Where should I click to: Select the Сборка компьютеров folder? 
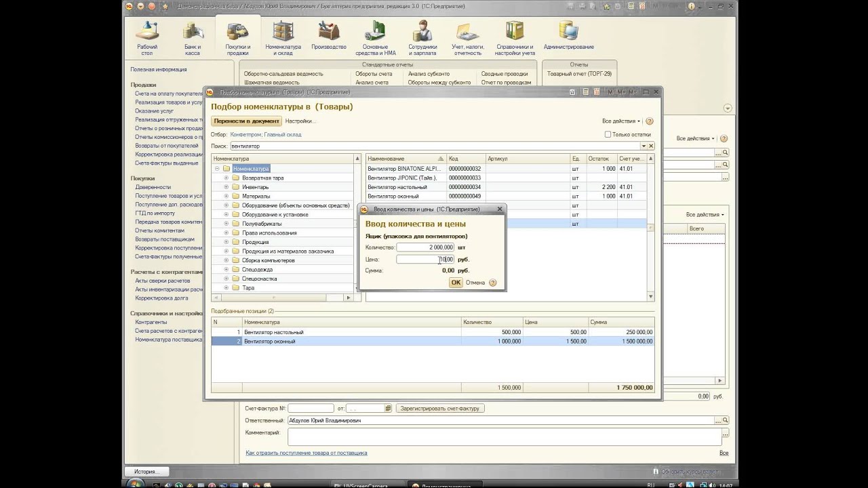269,260
